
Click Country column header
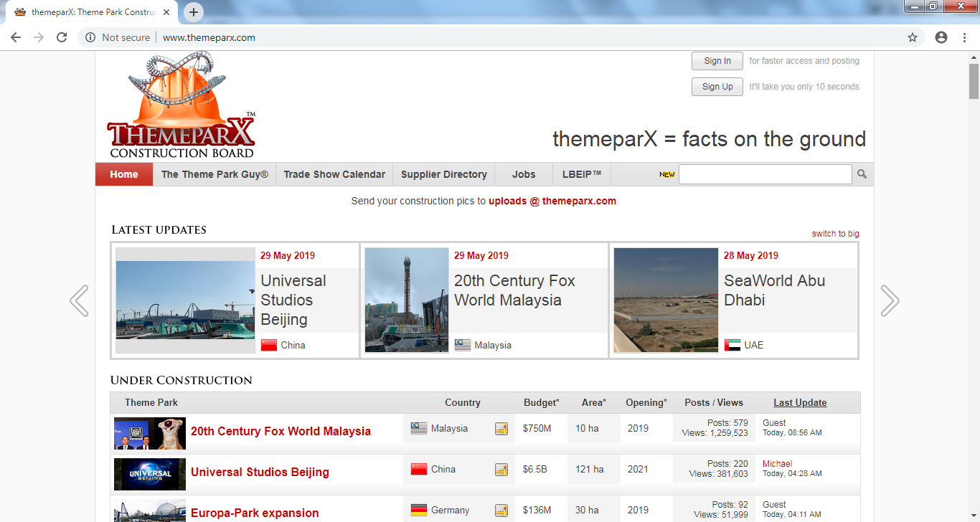(x=463, y=402)
